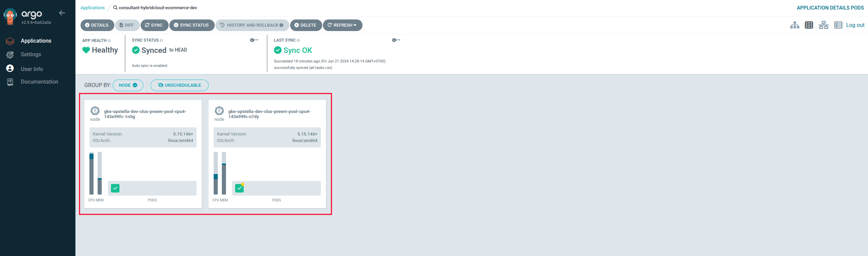Click node name ending 143e99fc-1n5g

tap(145, 114)
